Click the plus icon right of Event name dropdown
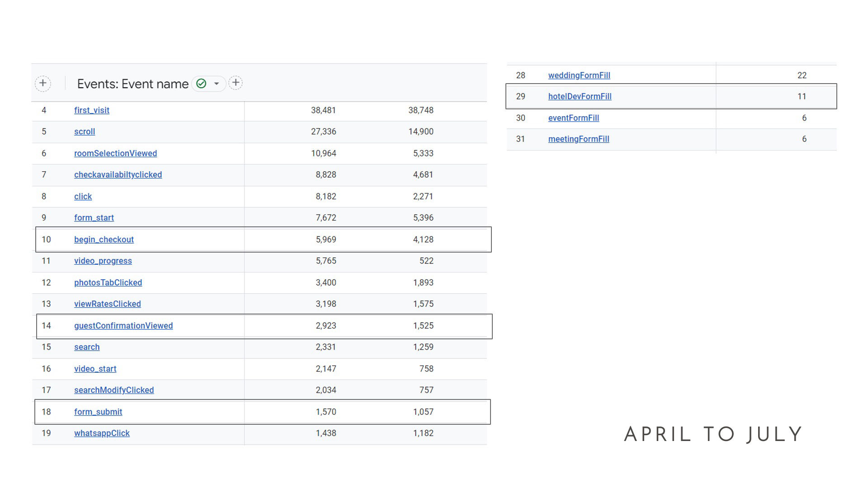Screen dimensions: 868x488 point(236,83)
